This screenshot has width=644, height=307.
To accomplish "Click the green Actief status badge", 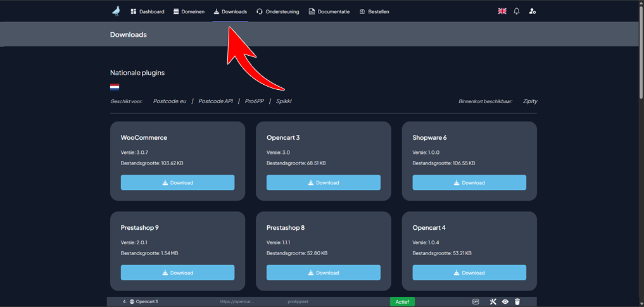I will (x=402, y=302).
